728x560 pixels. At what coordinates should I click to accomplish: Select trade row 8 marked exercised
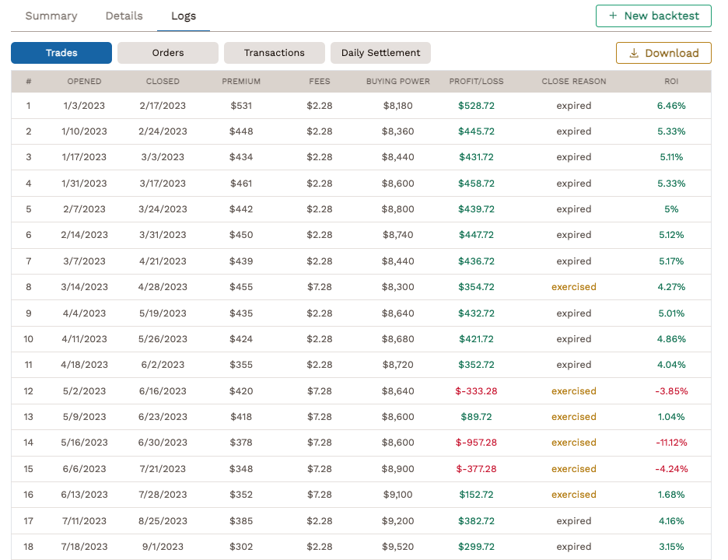coord(364,287)
